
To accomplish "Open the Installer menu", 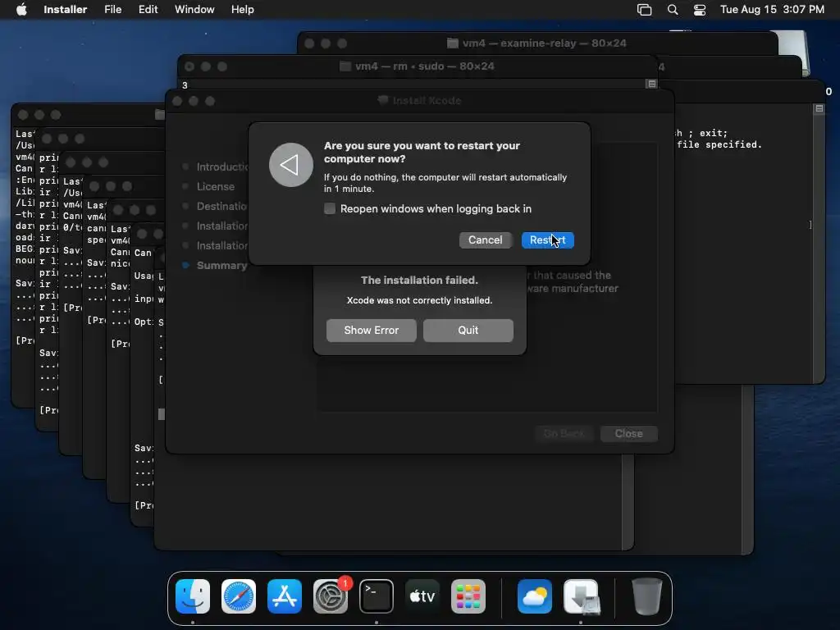I will 66,10.
